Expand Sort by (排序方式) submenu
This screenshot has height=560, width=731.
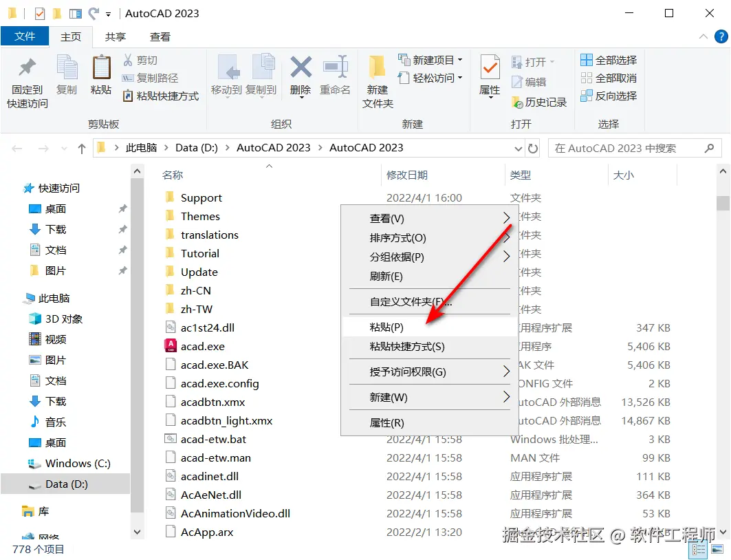pos(506,238)
